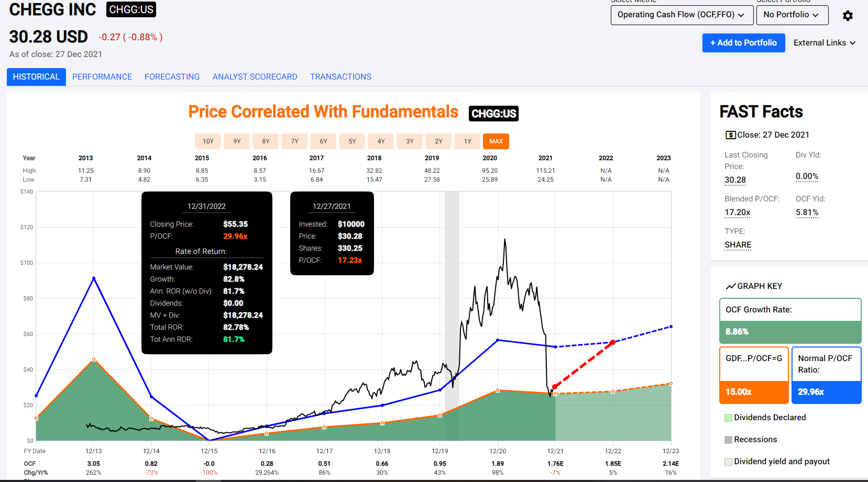Click the 2021 OCF value 1.76E
868x482 pixels.
(x=555, y=464)
